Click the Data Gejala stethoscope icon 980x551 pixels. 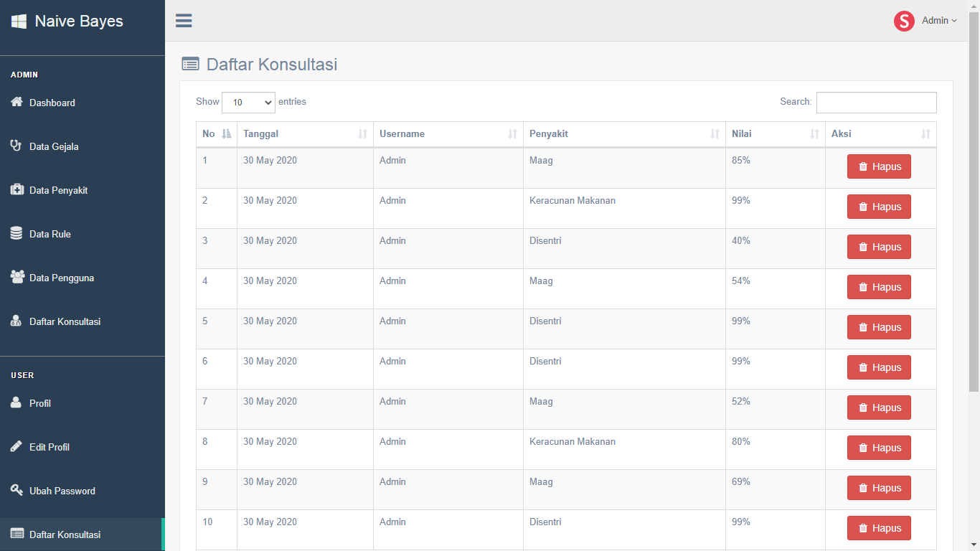(x=17, y=146)
